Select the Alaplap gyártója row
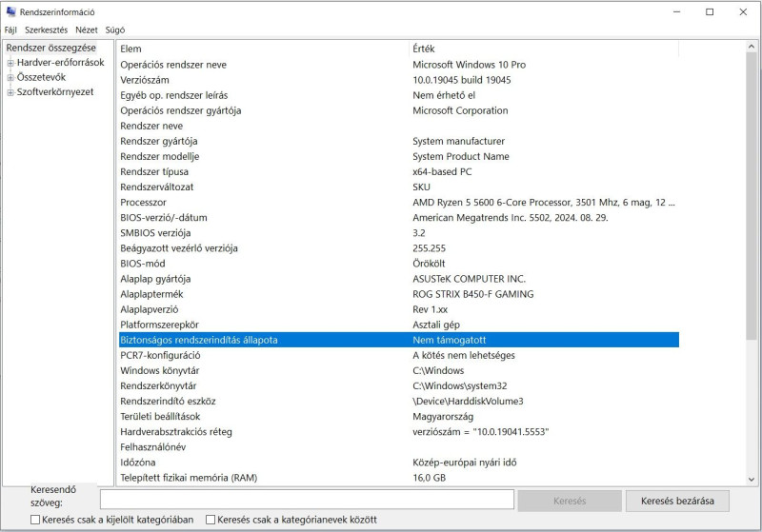 point(398,279)
